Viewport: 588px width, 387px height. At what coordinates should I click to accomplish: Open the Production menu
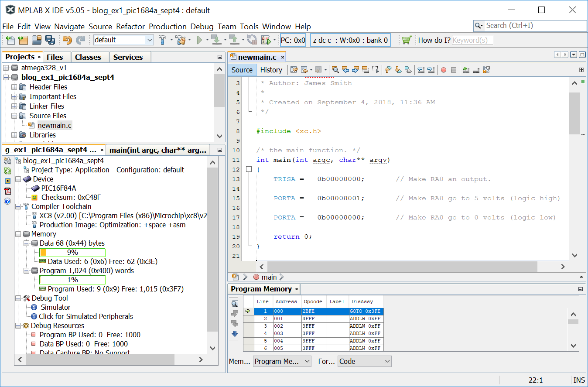pos(168,27)
